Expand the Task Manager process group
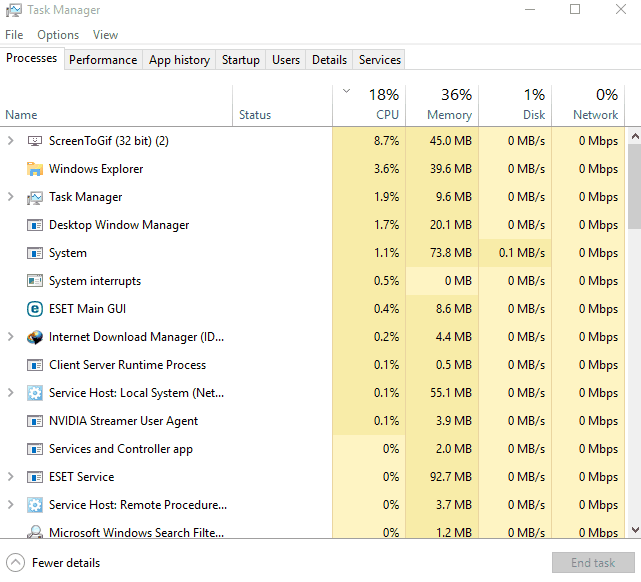 pyautogui.click(x=11, y=197)
